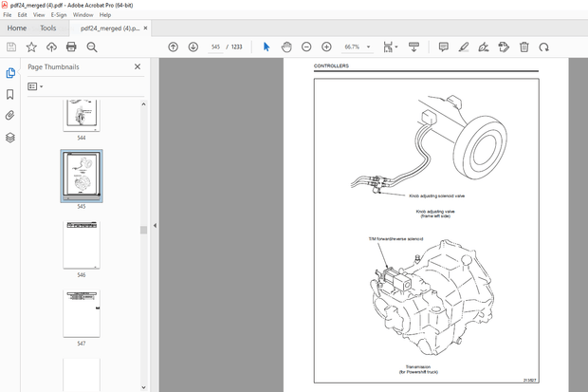Add a sticky note comment
Viewport: 588px width, 392px height.
(x=444, y=47)
